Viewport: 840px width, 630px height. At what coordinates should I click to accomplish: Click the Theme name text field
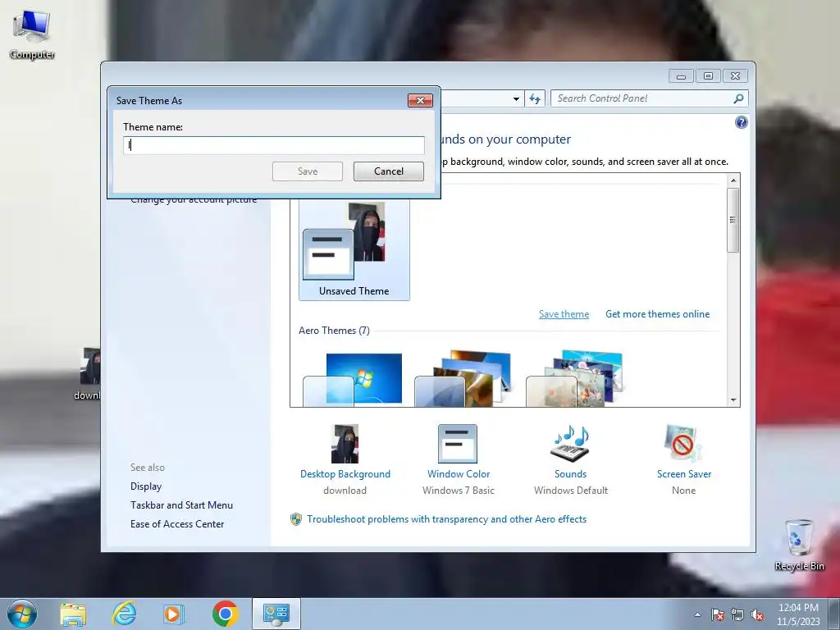point(274,145)
